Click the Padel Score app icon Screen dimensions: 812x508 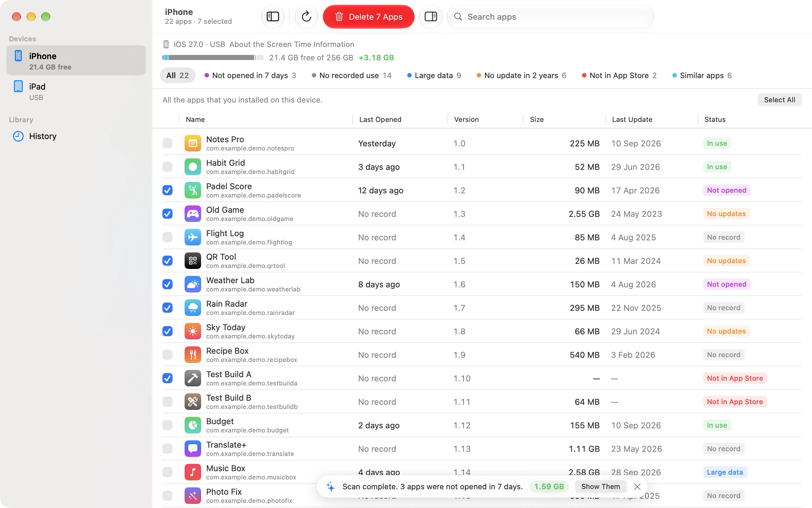tap(193, 190)
